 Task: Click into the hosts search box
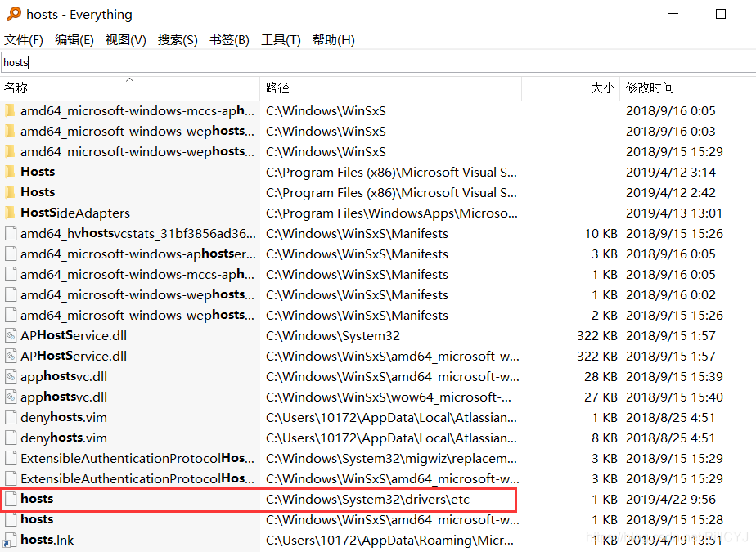pyautogui.click(x=378, y=63)
